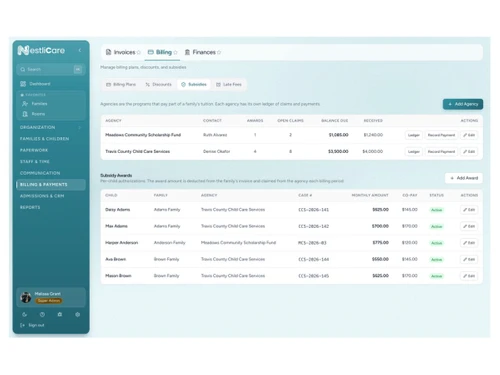
Task: Click case number CCS-2026-141
Action: pos(313,210)
